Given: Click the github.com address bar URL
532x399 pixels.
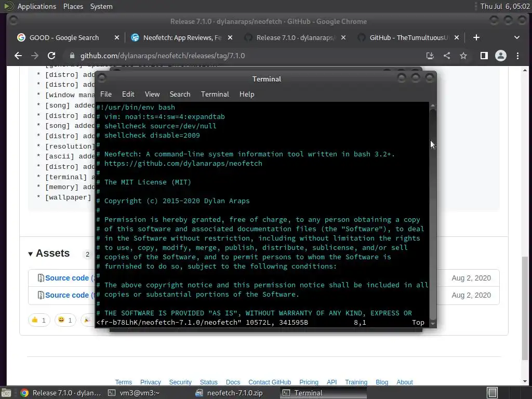Looking at the screenshot, I should coord(162,56).
